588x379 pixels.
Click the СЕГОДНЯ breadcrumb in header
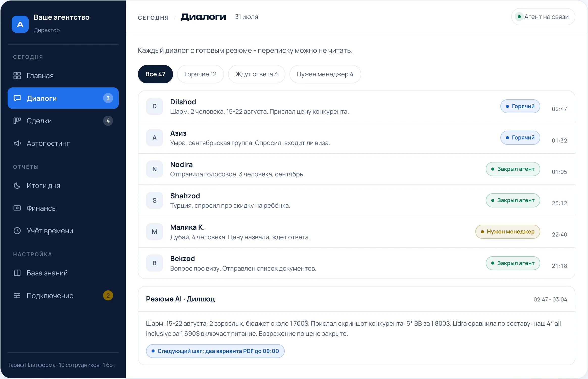click(153, 17)
